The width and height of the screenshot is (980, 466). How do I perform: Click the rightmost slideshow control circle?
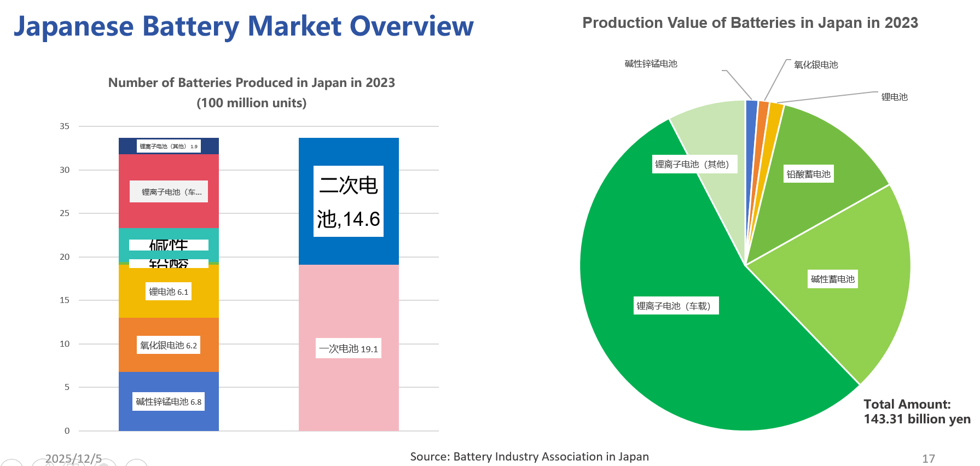[x=137, y=463]
